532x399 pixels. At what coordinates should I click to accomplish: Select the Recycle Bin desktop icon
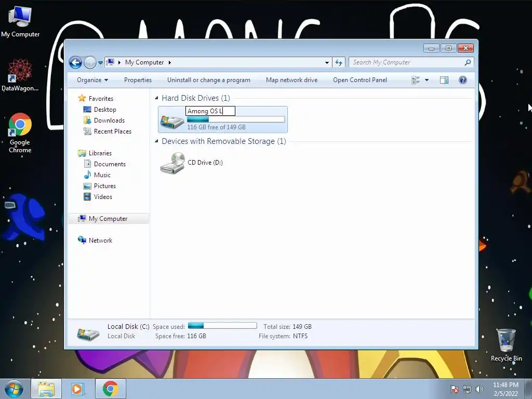point(506,344)
